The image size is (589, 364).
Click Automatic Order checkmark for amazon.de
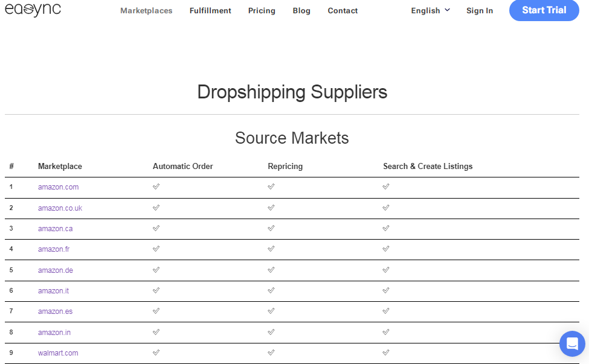pos(156,270)
